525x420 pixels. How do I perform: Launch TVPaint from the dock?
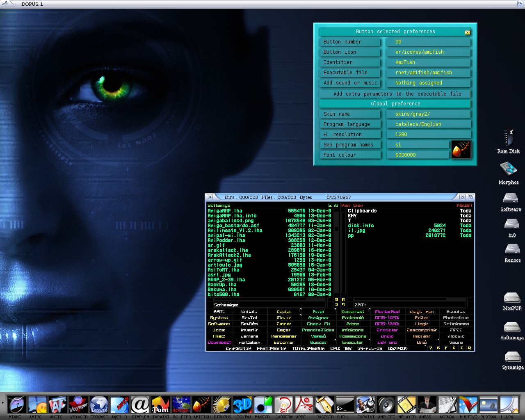(x=160, y=404)
